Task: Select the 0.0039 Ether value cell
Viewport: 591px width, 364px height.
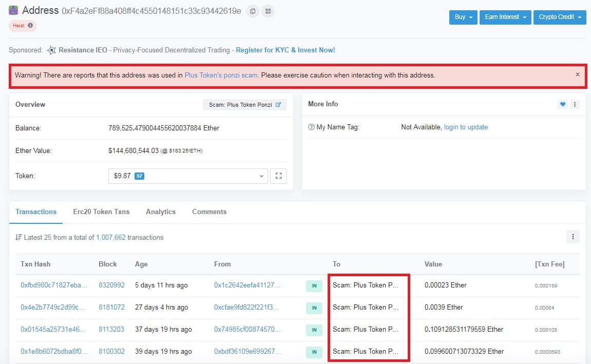Action: click(444, 307)
